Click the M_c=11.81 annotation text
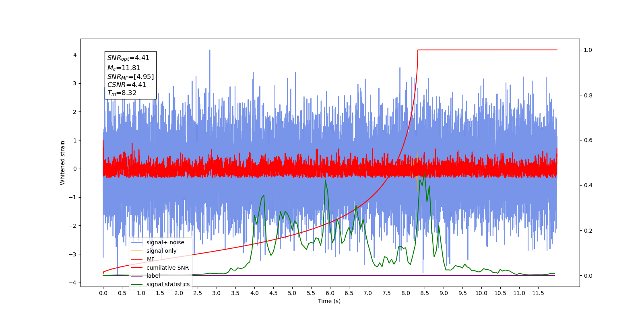Viewport: 644px width, 322px height. coord(124,68)
